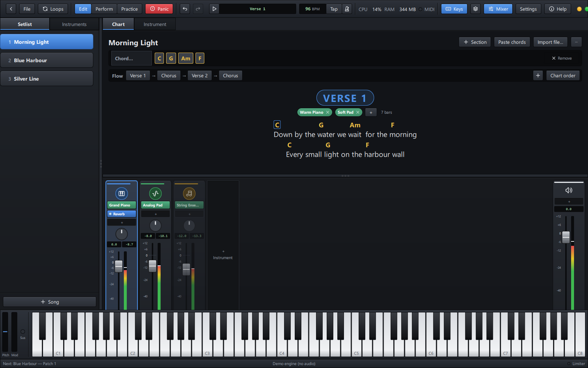The image size is (588, 368).
Task: Click the String Ensemble music icon
Action: (x=189, y=193)
